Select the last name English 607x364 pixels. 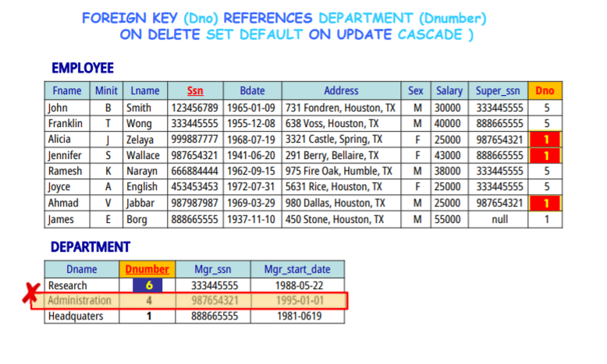click(142, 187)
